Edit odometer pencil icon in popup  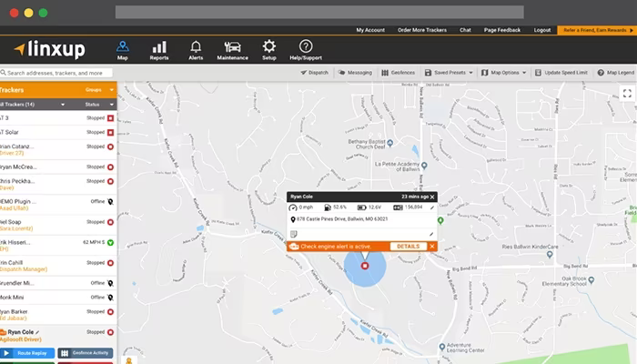click(432, 207)
